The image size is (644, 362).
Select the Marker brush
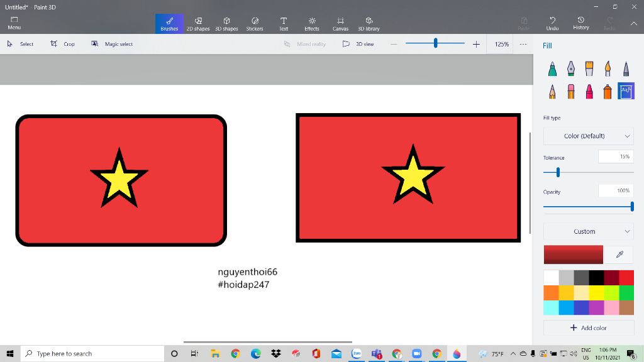552,69
